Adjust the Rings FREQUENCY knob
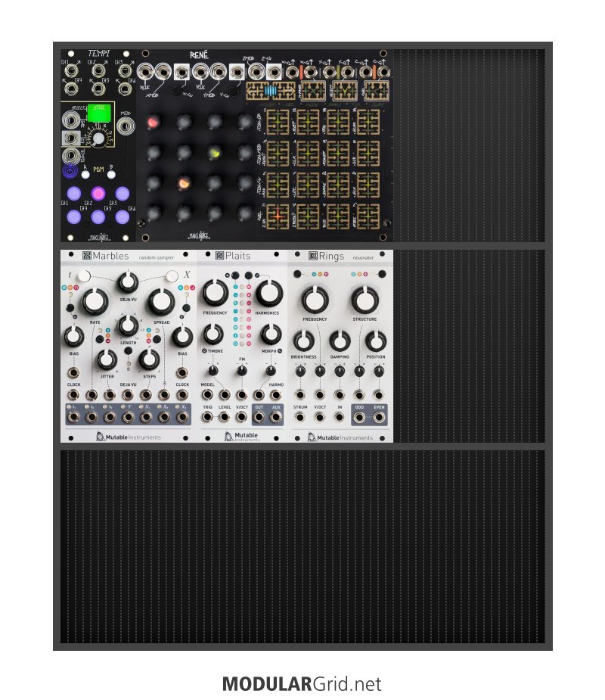This screenshot has width=605, height=700. tap(315, 300)
